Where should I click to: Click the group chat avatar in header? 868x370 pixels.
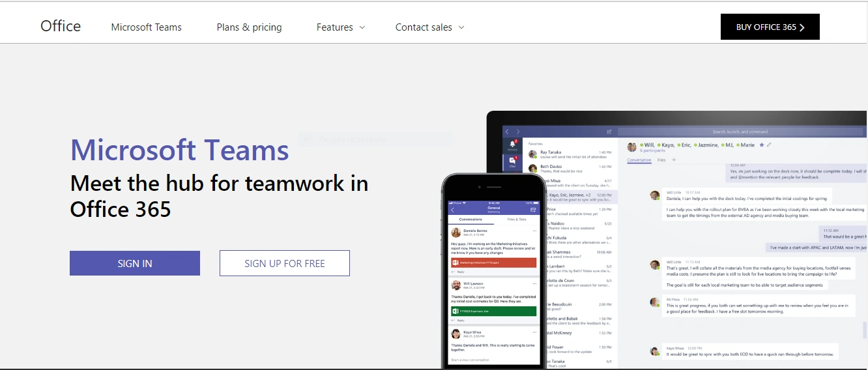point(631,147)
